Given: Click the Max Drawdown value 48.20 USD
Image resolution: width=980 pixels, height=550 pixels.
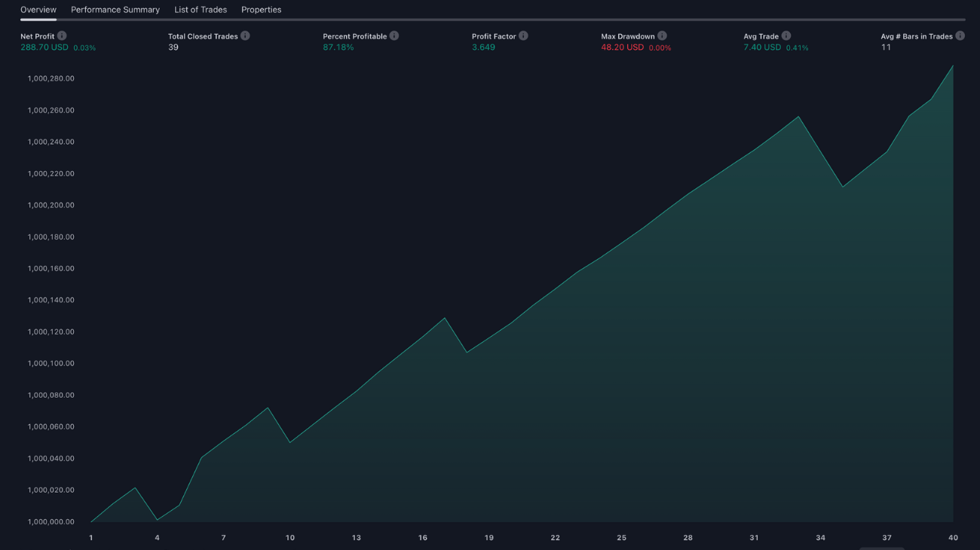Looking at the screenshot, I should 623,47.
